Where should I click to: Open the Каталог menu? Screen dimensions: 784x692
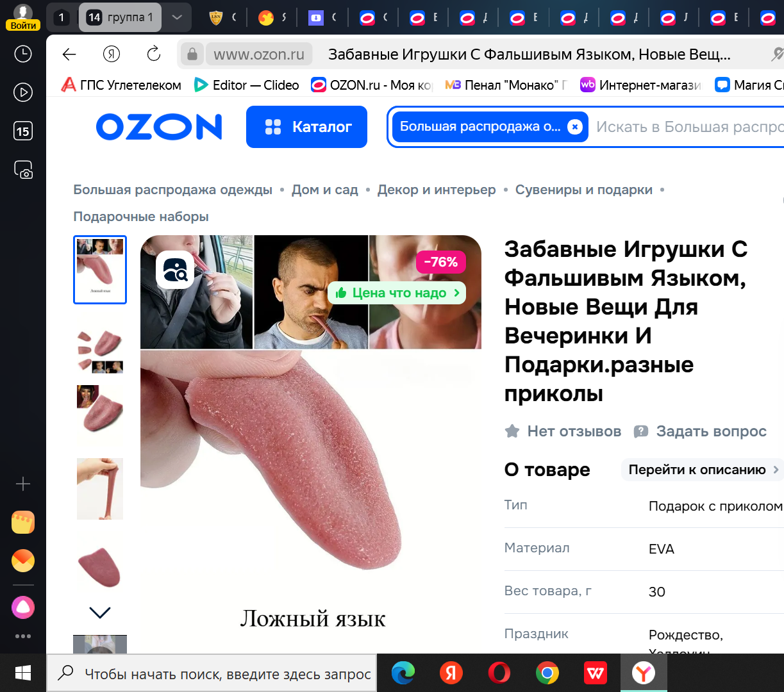point(306,127)
